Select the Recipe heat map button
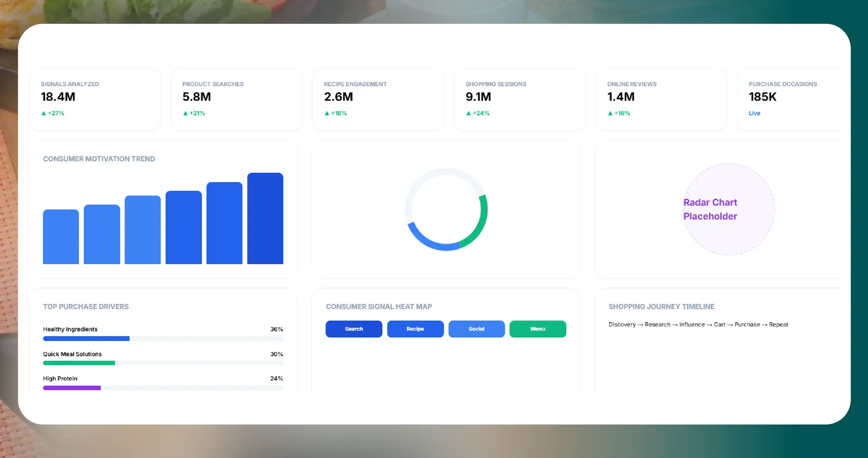The height and width of the screenshot is (458, 868). click(x=415, y=329)
